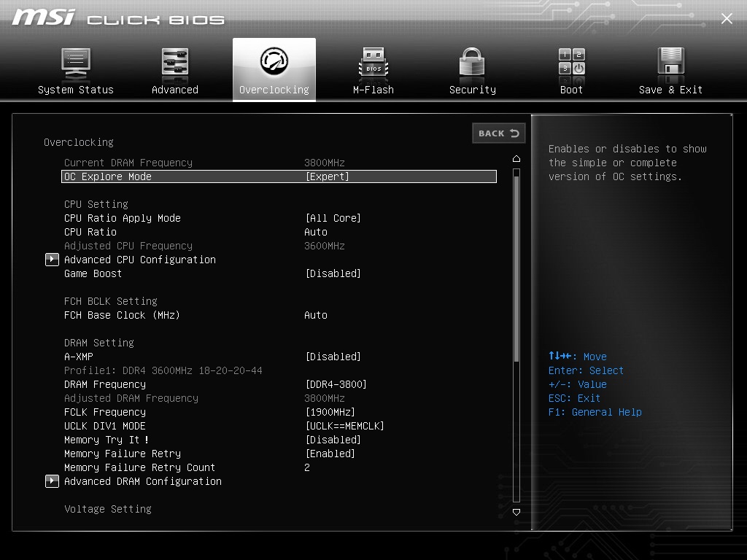Switch to the Advanced tab label
The width and height of the screenshot is (747, 560).
pyautogui.click(x=175, y=90)
